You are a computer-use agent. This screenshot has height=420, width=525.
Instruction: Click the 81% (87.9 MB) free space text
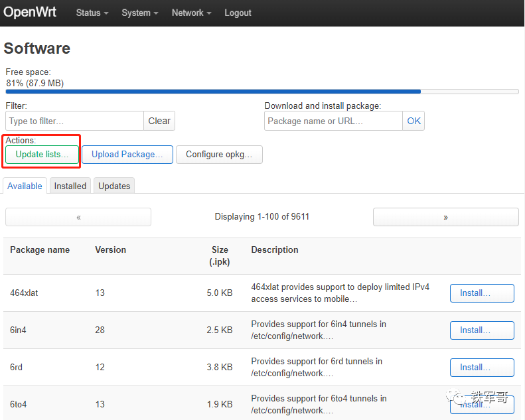(x=35, y=83)
